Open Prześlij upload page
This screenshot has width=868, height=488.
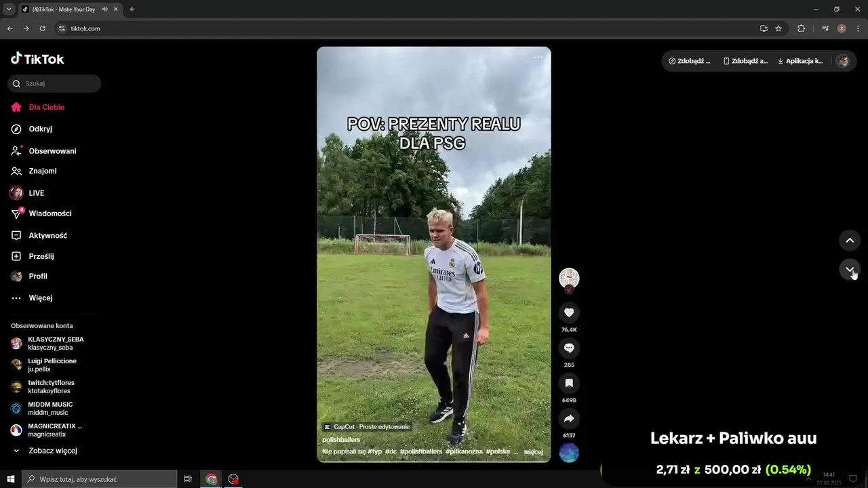pyautogui.click(x=41, y=257)
